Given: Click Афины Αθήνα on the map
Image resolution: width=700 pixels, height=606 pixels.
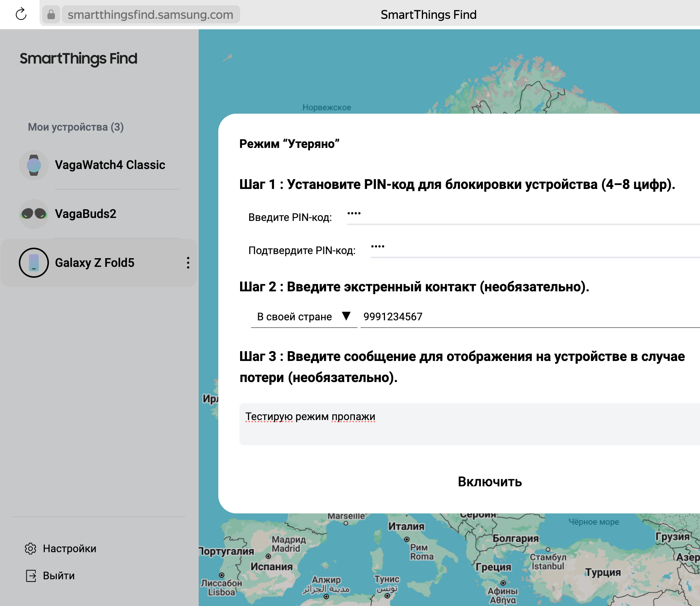Looking at the screenshot, I should pyautogui.click(x=503, y=595).
